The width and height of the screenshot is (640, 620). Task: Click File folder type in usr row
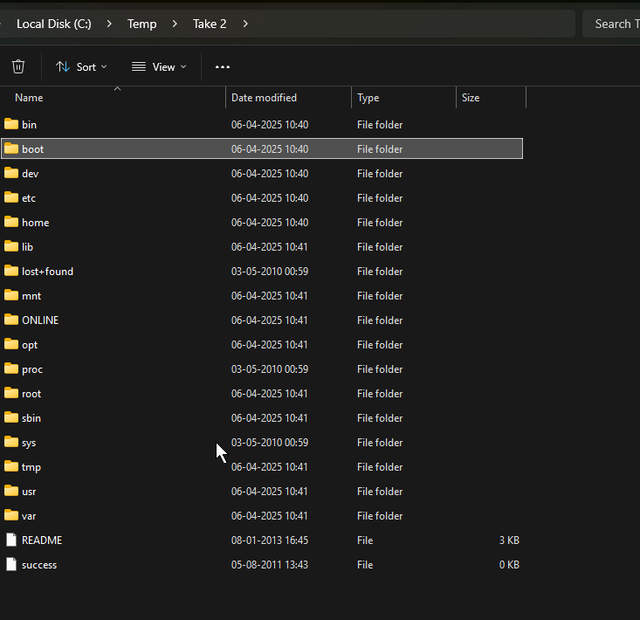click(380, 491)
